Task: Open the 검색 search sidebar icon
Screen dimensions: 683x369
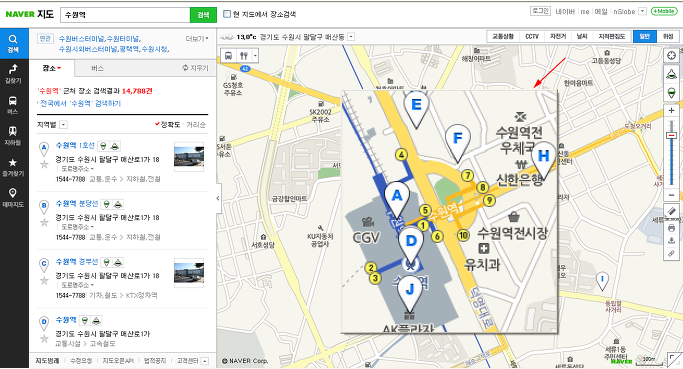Action: [14, 44]
